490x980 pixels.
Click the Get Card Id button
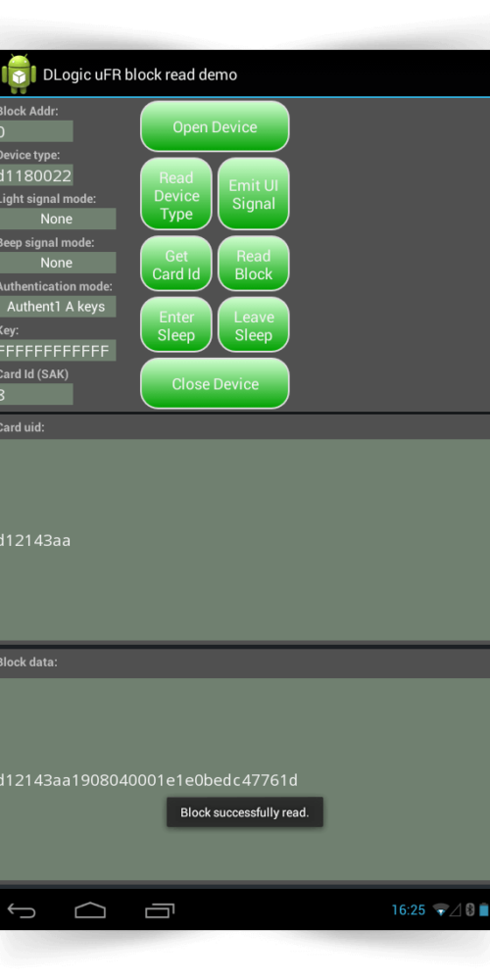point(176,265)
